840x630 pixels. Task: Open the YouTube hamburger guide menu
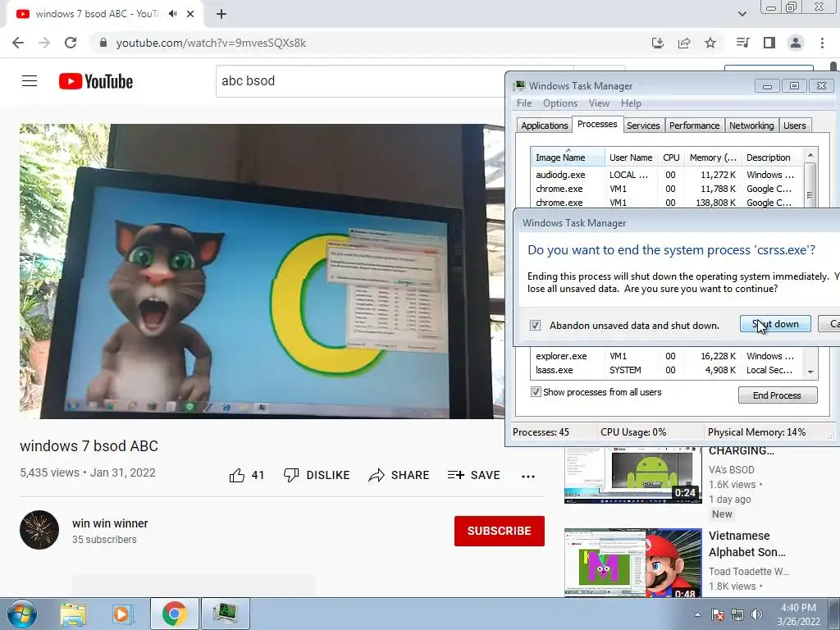point(30,81)
